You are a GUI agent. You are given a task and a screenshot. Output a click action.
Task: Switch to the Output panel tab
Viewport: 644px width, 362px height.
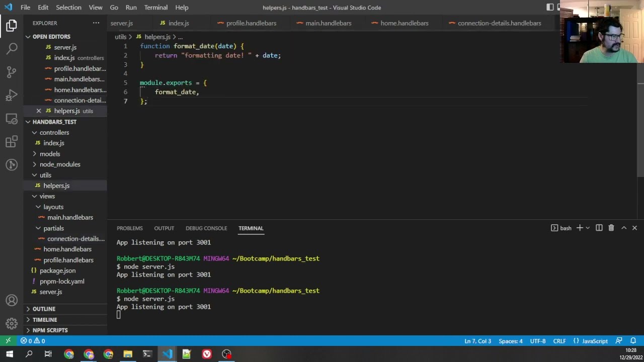164,228
